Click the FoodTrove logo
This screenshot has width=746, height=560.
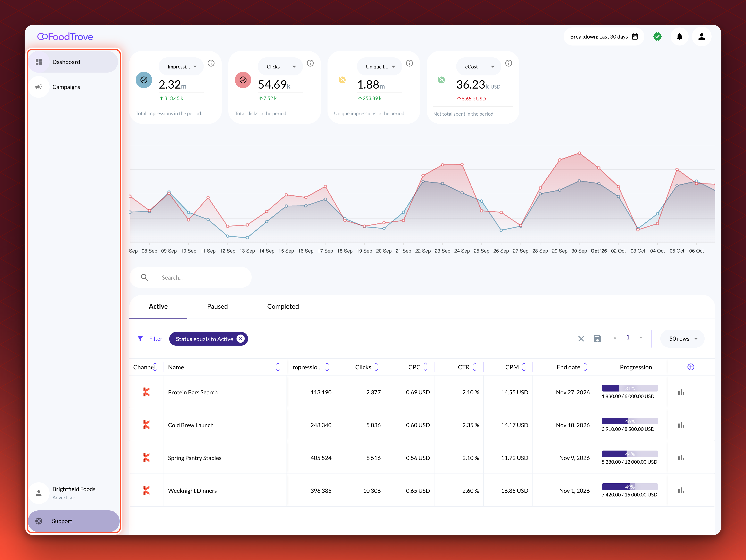pos(65,36)
